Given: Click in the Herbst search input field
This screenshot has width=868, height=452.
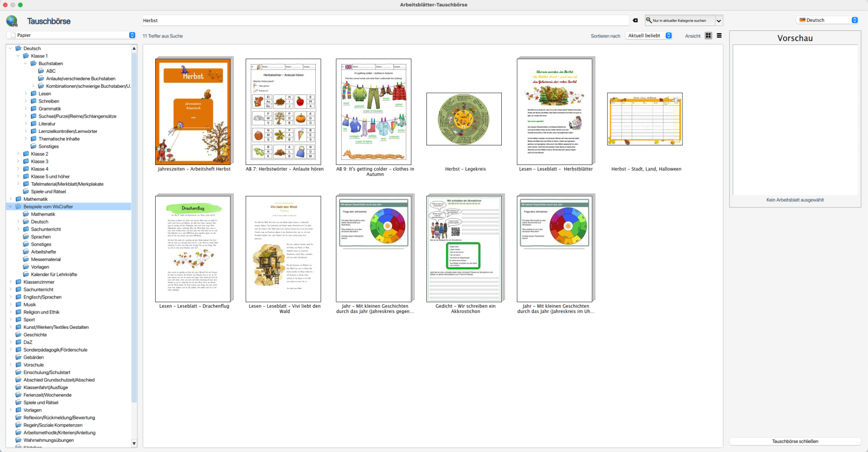Looking at the screenshot, I should tap(380, 21).
